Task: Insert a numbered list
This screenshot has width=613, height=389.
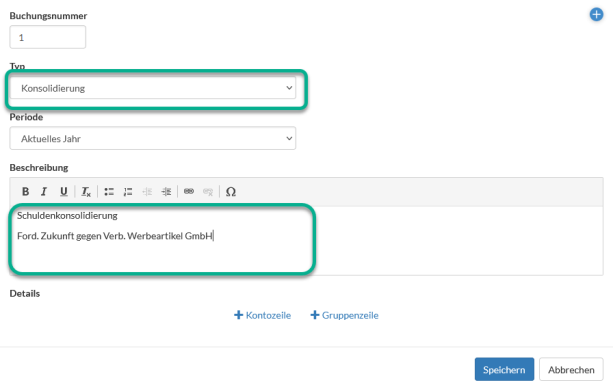Action: pyautogui.click(x=128, y=192)
